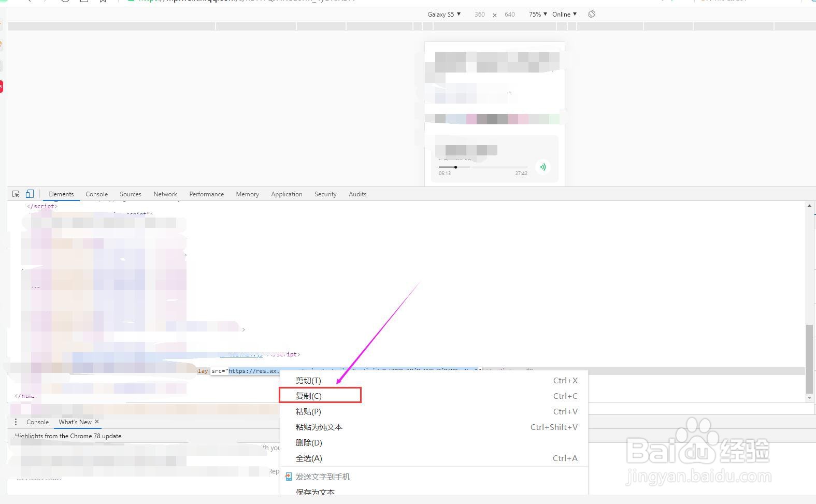Click the 05:13 elapsed time label

445,174
